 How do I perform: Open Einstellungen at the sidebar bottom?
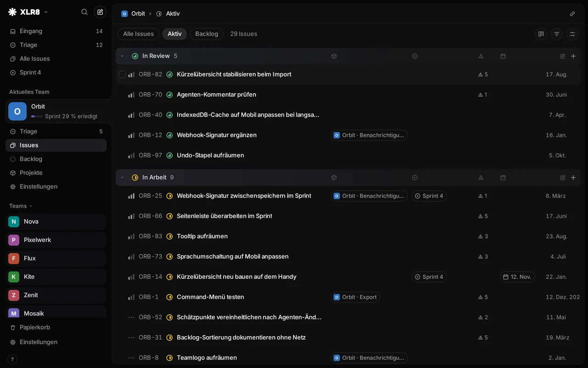click(x=56, y=342)
